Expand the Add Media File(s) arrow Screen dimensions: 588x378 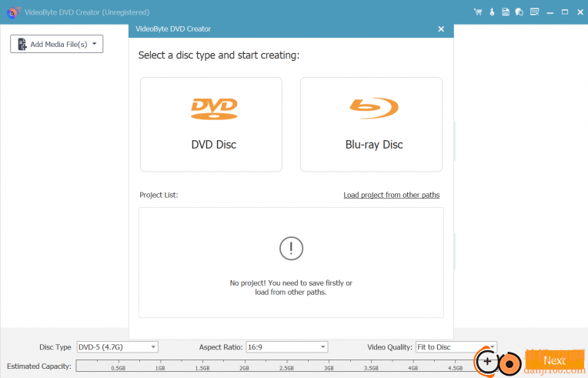[x=95, y=44]
